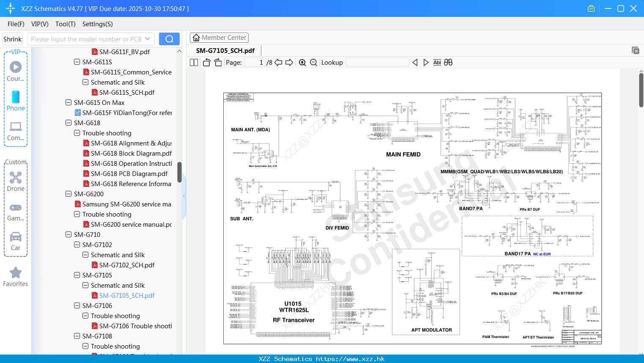Select the SM-G7105_SCH.pdf tab

pos(225,50)
